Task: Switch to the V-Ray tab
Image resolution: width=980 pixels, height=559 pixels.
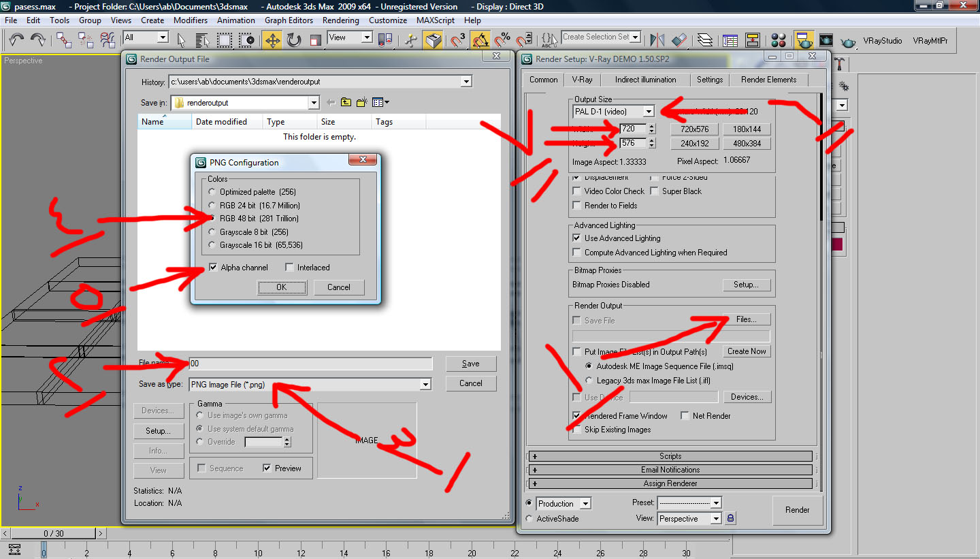Action: coord(582,80)
